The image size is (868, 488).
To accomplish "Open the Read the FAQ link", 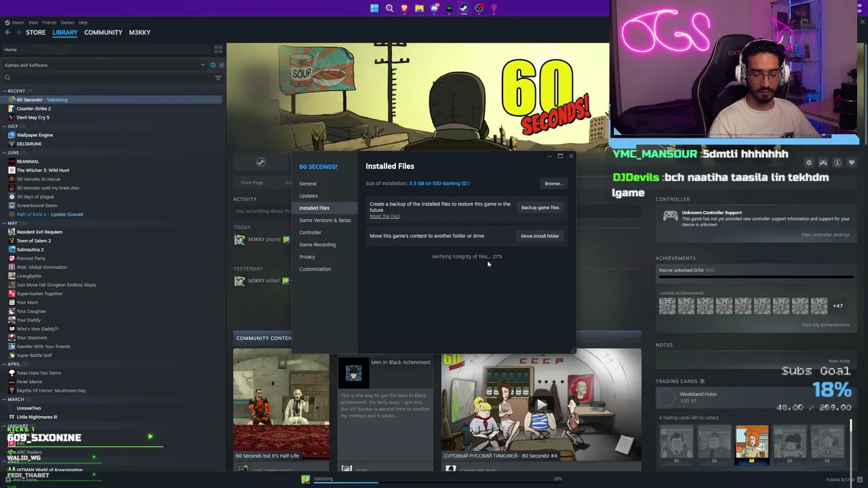I will click(x=384, y=216).
